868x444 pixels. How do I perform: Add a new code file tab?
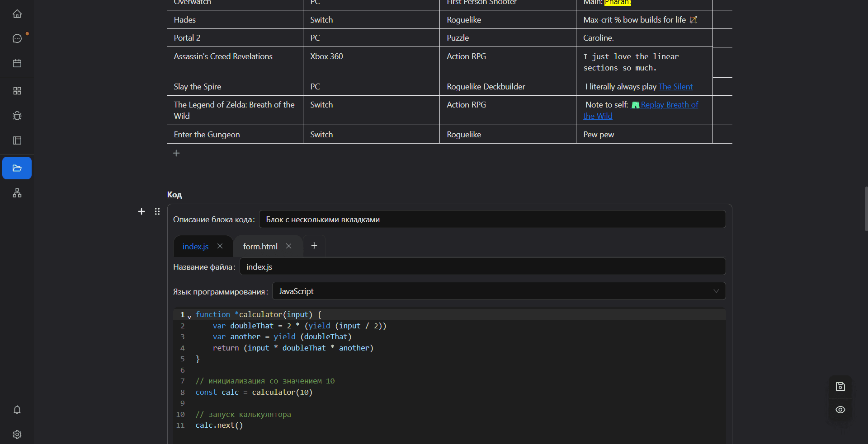[314, 246]
